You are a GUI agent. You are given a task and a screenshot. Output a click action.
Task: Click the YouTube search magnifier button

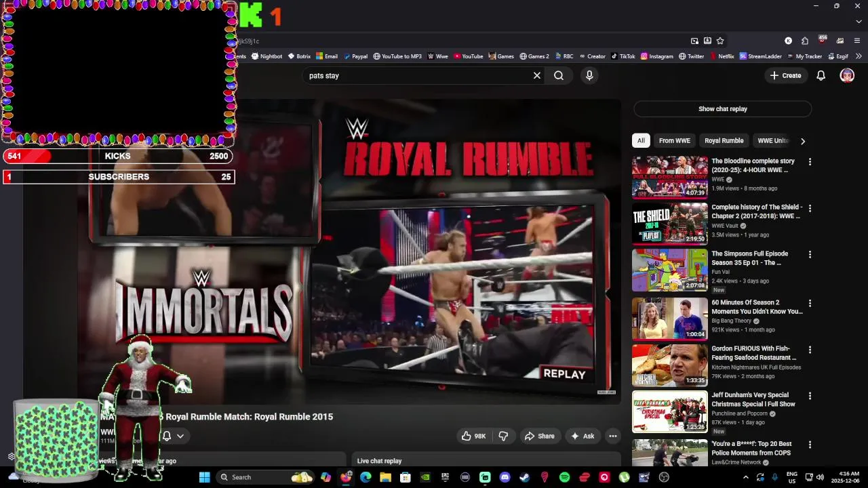[559, 76]
